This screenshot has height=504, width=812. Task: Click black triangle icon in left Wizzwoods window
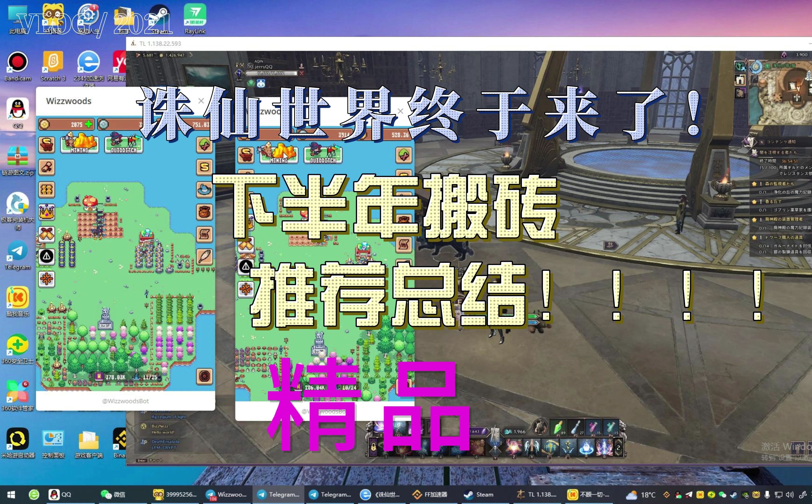coord(47,257)
